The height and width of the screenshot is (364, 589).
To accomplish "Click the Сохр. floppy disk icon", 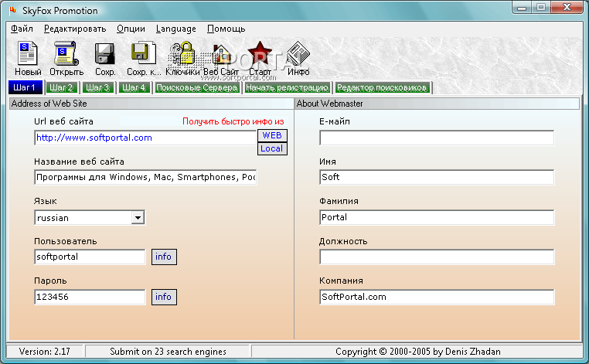I will [x=105, y=53].
